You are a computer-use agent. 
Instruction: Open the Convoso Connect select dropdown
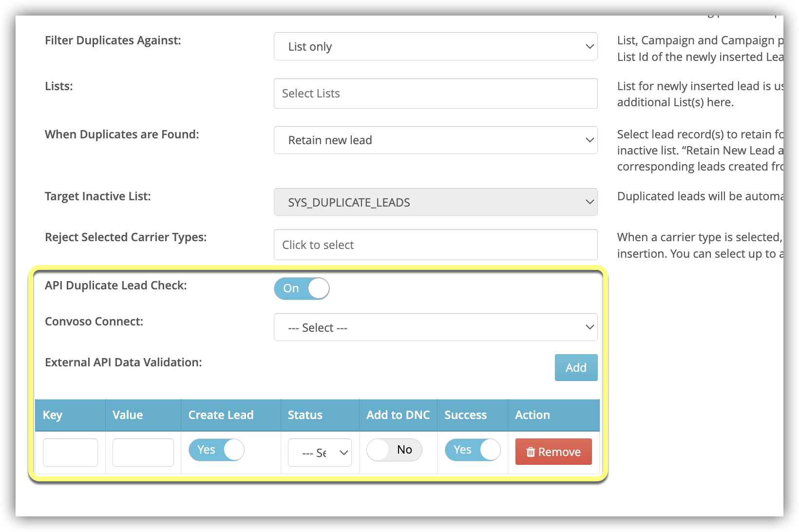point(435,327)
